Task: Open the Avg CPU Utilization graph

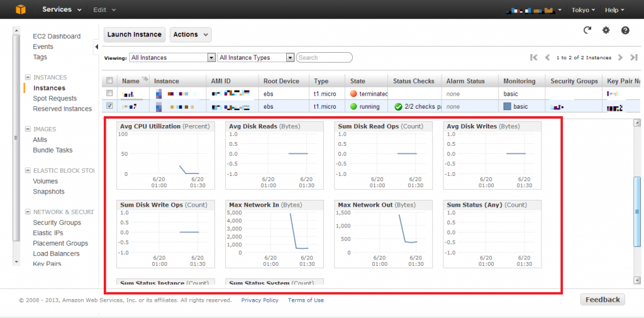Action: coord(165,155)
